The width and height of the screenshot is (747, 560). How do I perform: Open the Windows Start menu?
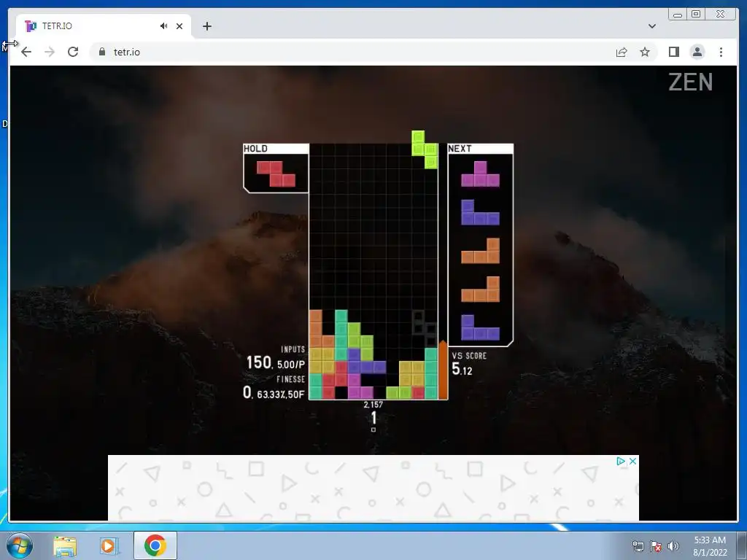(20, 545)
